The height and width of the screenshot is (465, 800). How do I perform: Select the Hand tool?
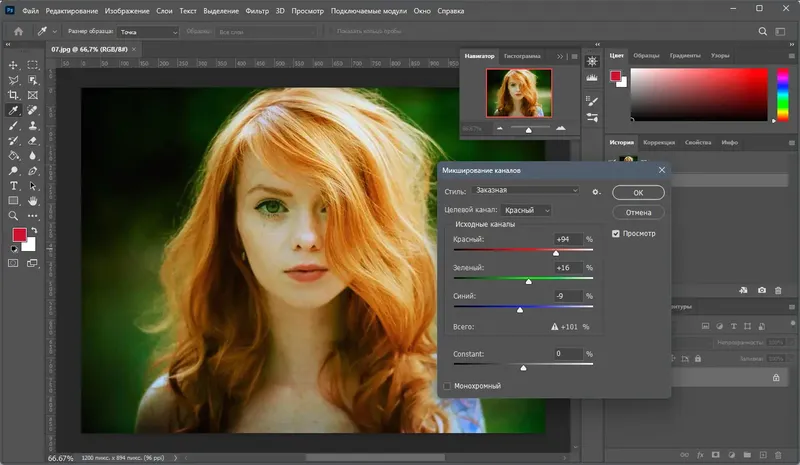(x=33, y=201)
